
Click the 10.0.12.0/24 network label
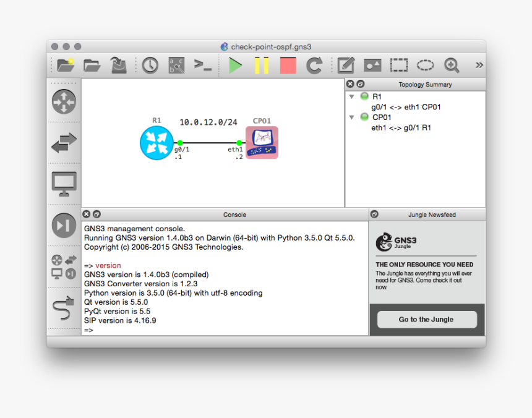click(208, 122)
